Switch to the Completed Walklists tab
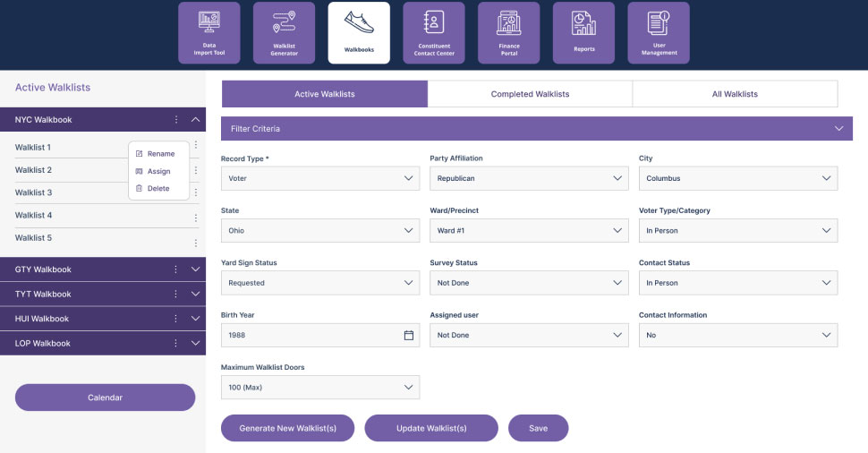This screenshot has width=868, height=453. coord(530,94)
